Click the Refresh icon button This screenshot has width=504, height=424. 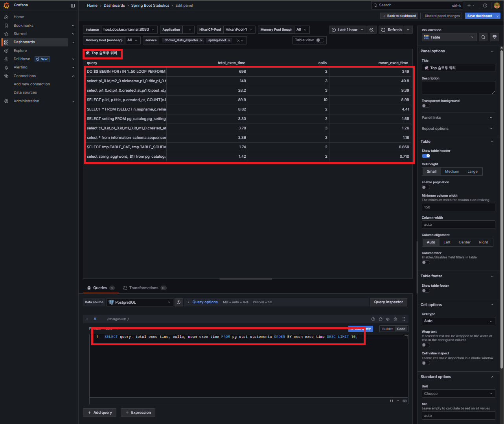click(x=392, y=30)
